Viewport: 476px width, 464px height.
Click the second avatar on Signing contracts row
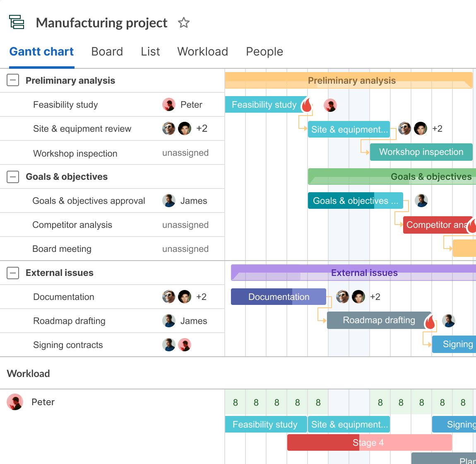(185, 345)
